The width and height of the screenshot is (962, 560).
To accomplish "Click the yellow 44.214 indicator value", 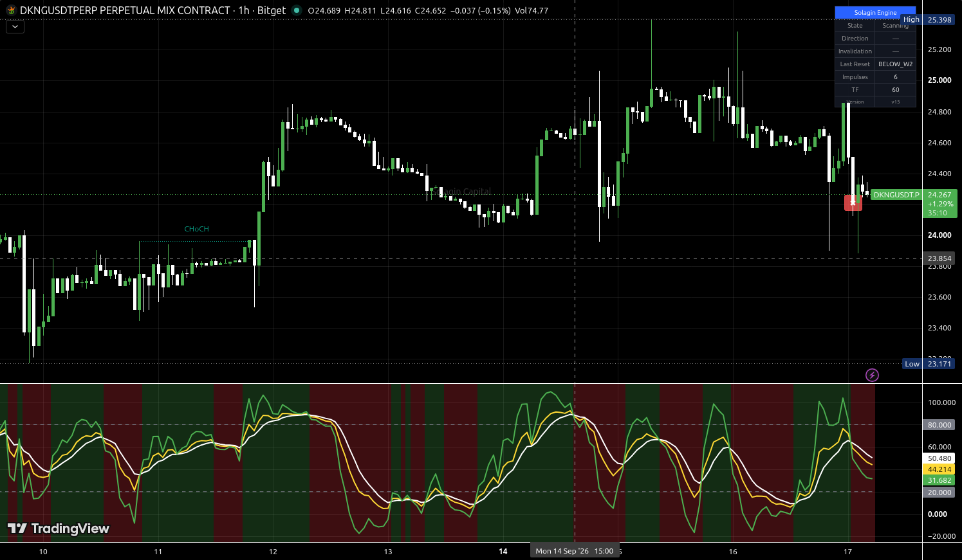I will (x=939, y=469).
